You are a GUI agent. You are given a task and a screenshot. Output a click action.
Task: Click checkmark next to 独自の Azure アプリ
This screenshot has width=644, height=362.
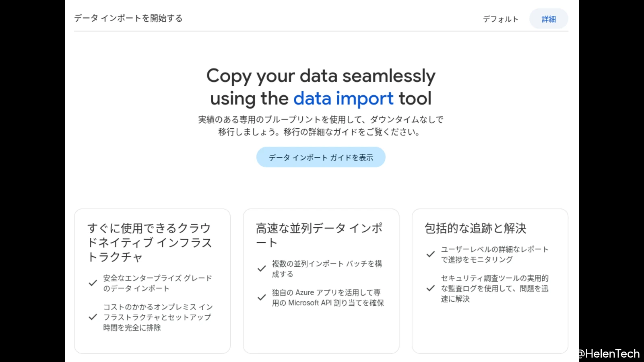pyautogui.click(x=262, y=298)
